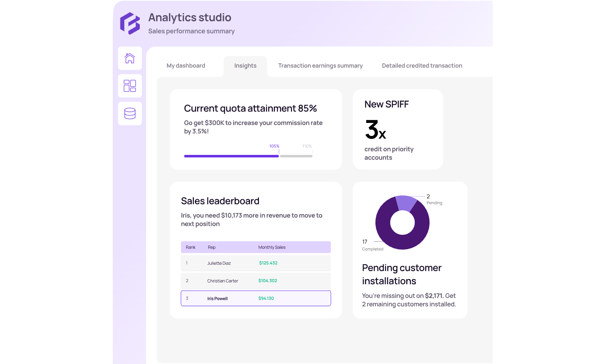The height and width of the screenshot is (364, 606).
Task: Click the Monthly Sales column header
Action: [x=272, y=247]
